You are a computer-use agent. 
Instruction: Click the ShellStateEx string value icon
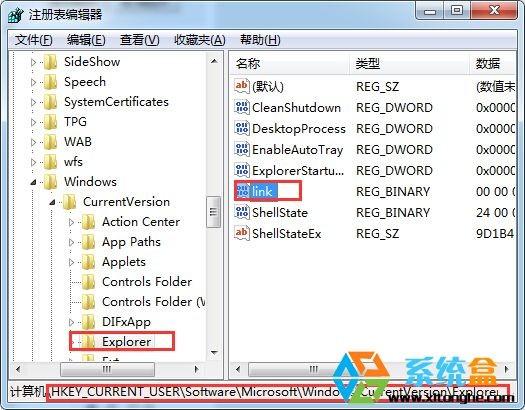tap(242, 233)
